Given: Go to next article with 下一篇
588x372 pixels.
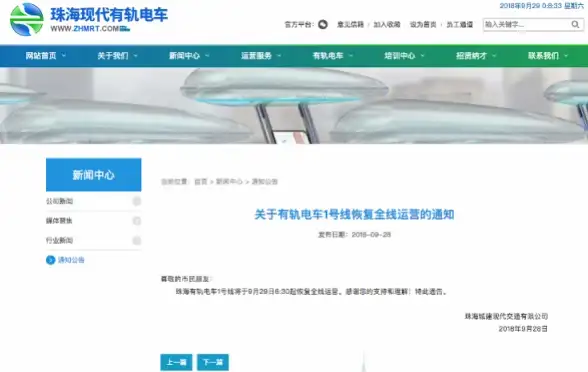Looking at the screenshot, I should pyautogui.click(x=213, y=362).
